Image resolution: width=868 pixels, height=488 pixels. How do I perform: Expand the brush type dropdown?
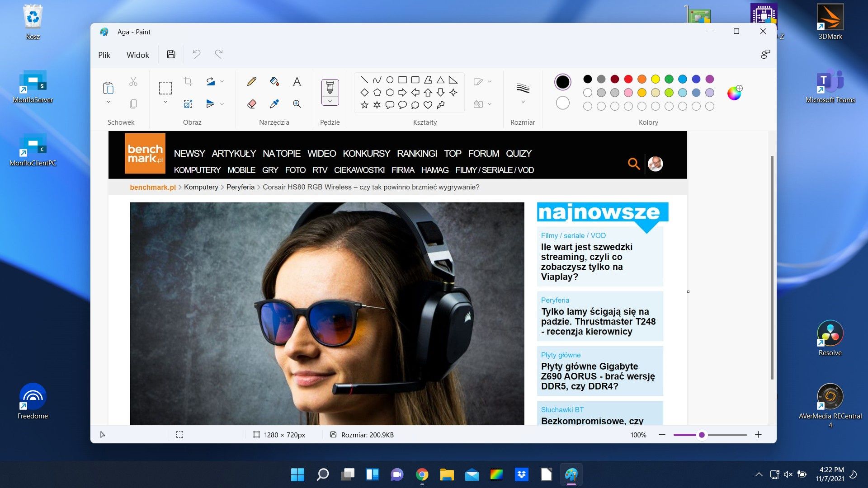330,101
